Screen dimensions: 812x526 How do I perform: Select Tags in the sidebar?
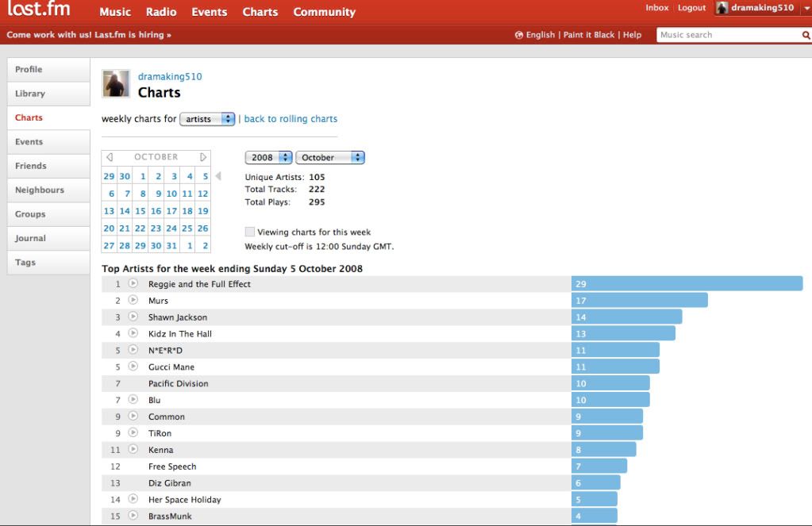pos(48,263)
